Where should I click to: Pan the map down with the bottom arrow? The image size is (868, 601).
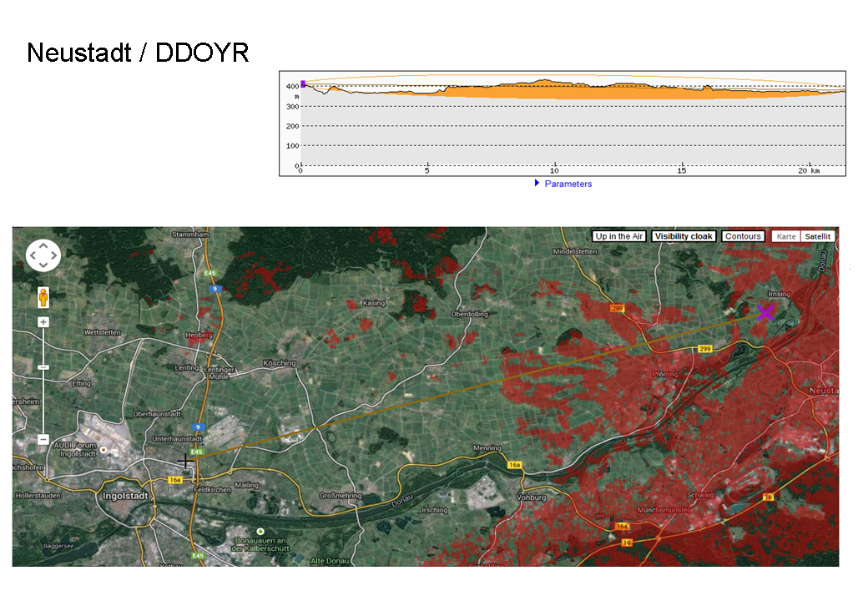pyautogui.click(x=43, y=265)
